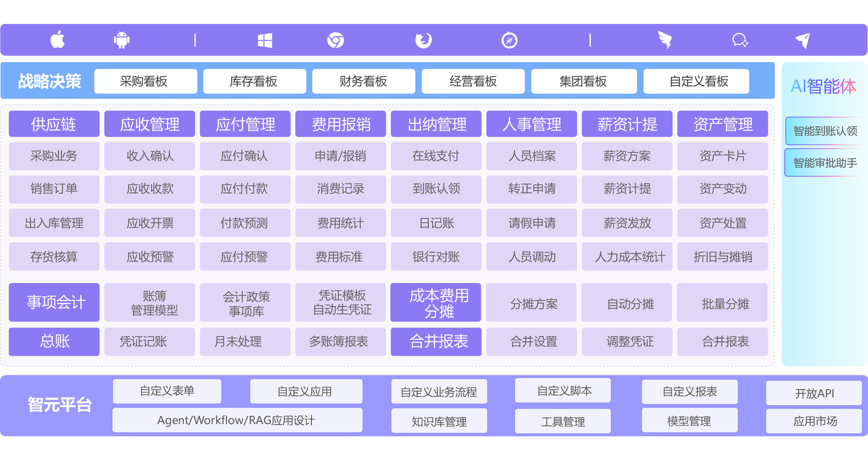Open the 开放API platform option

(x=814, y=393)
